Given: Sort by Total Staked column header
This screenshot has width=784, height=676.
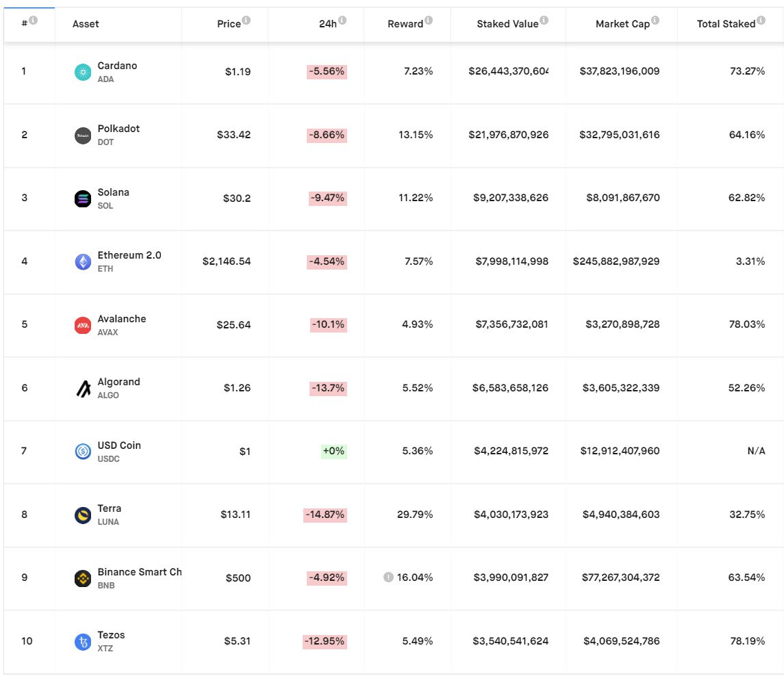Looking at the screenshot, I should click(x=726, y=24).
